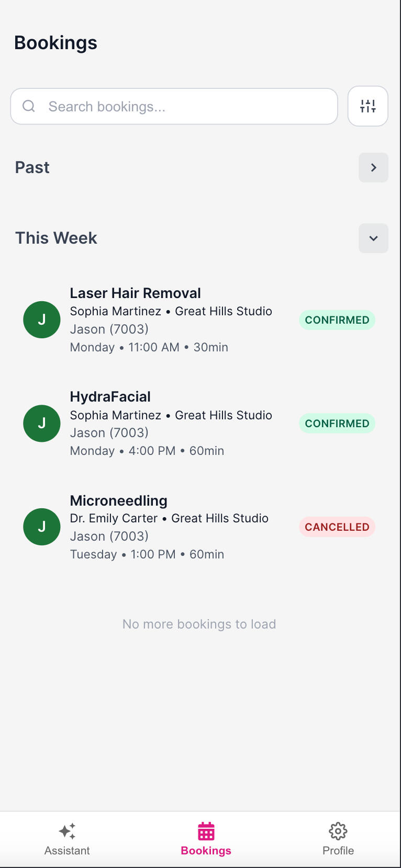The width and height of the screenshot is (401, 868).
Task: Open the filter settings sliders icon
Action: coord(367,106)
